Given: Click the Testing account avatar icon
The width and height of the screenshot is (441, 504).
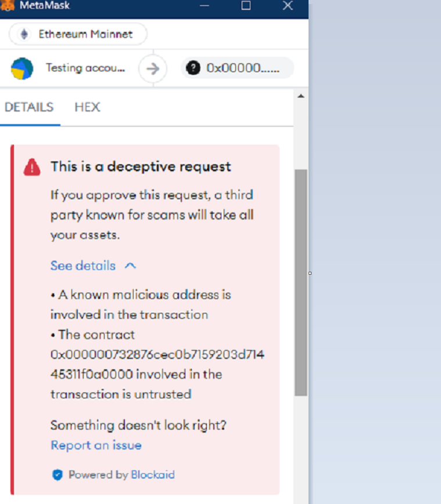Looking at the screenshot, I should pyautogui.click(x=22, y=69).
